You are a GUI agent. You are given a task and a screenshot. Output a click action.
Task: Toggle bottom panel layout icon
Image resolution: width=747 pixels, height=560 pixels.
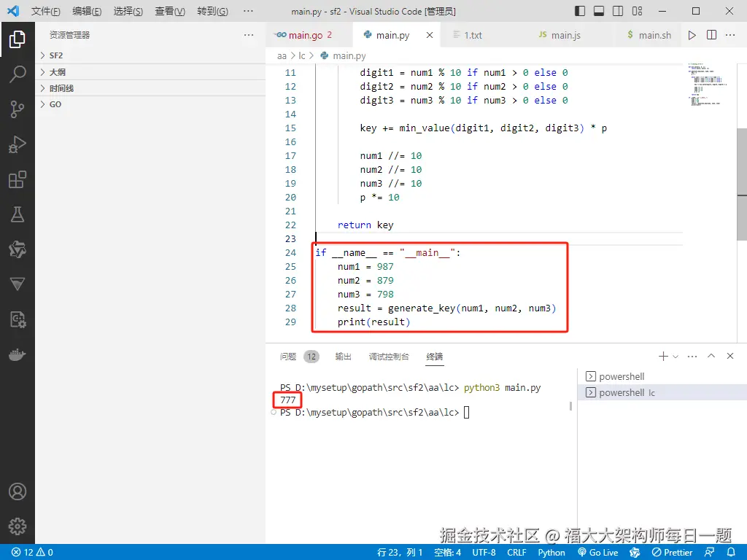(599, 11)
